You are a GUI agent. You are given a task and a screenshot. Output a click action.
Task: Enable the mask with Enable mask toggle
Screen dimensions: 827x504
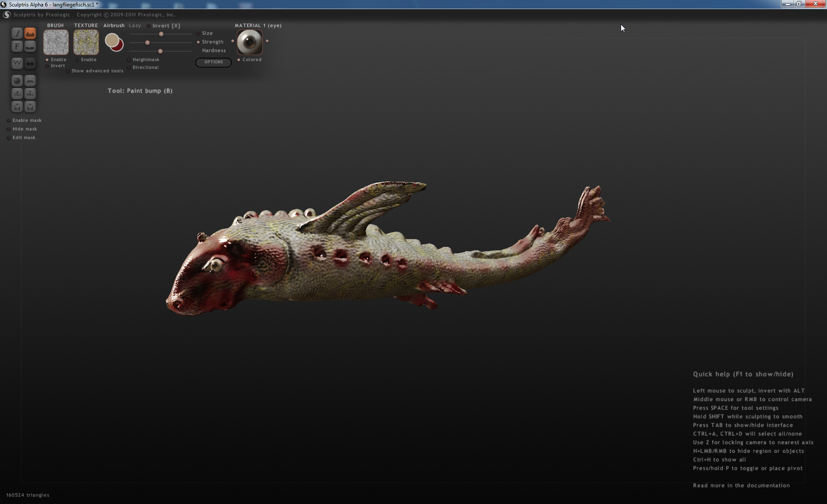tap(9, 121)
